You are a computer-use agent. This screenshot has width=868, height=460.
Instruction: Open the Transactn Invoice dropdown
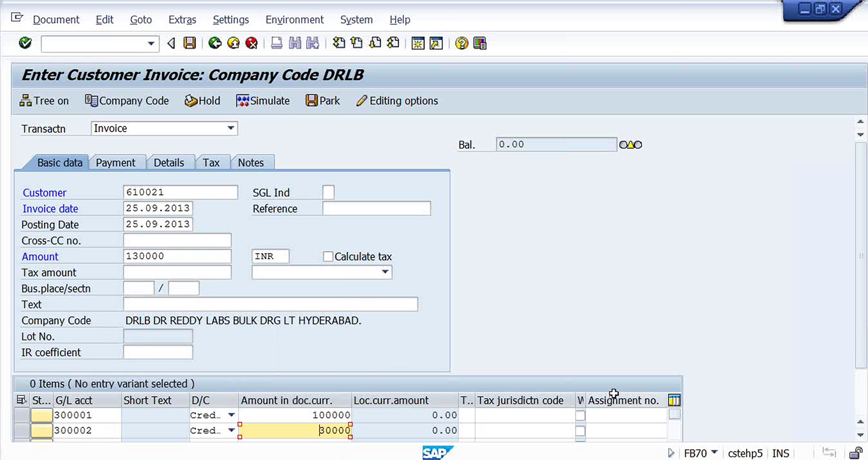pyautogui.click(x=231, y=128)
